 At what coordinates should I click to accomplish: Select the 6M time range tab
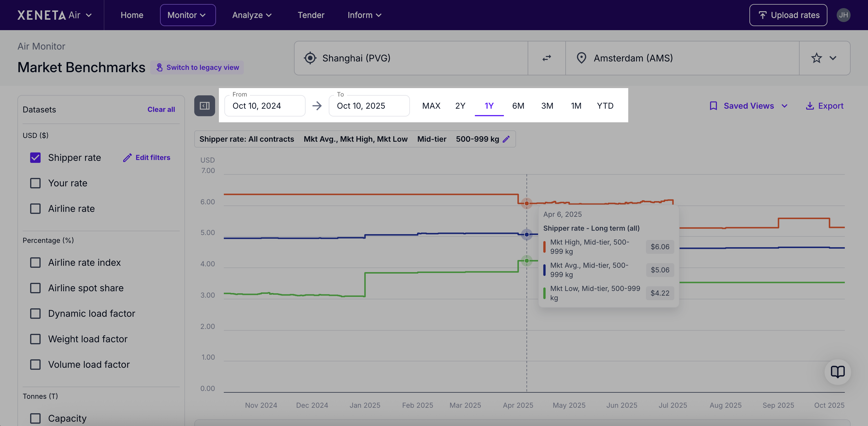[x=518, y=106]
